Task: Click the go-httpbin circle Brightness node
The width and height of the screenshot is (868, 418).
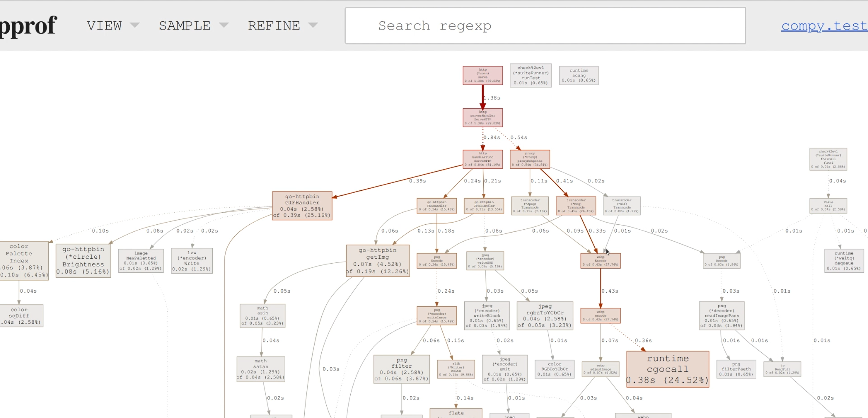Action: (83, 260)
